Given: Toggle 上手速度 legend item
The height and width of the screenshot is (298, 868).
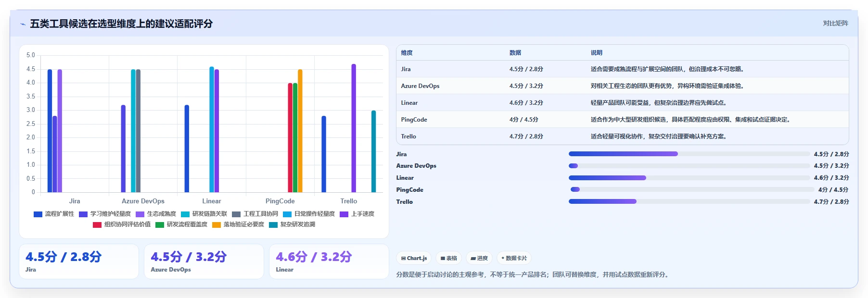Looking at the screenshot, I should (357, 214).
